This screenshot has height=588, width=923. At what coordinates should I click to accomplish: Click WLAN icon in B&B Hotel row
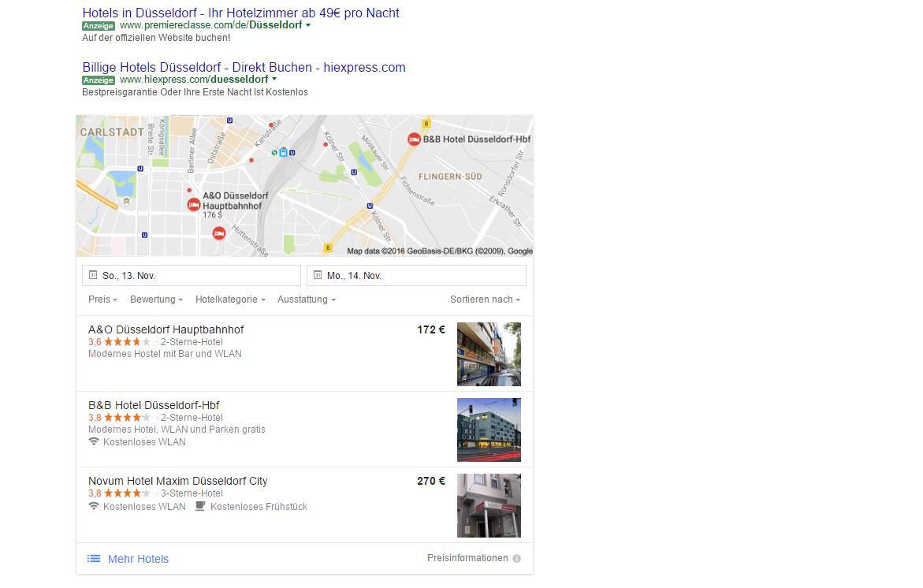[94, 442]
